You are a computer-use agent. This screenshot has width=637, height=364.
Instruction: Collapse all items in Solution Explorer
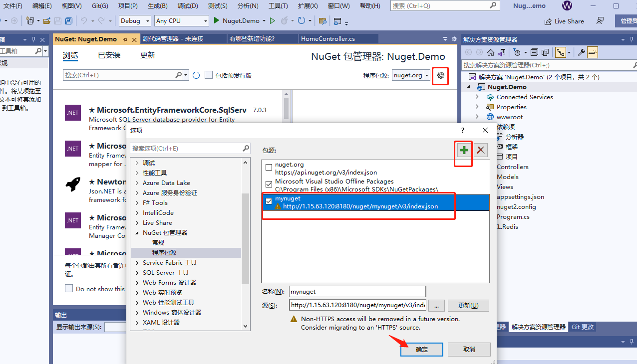click(534, 52)
